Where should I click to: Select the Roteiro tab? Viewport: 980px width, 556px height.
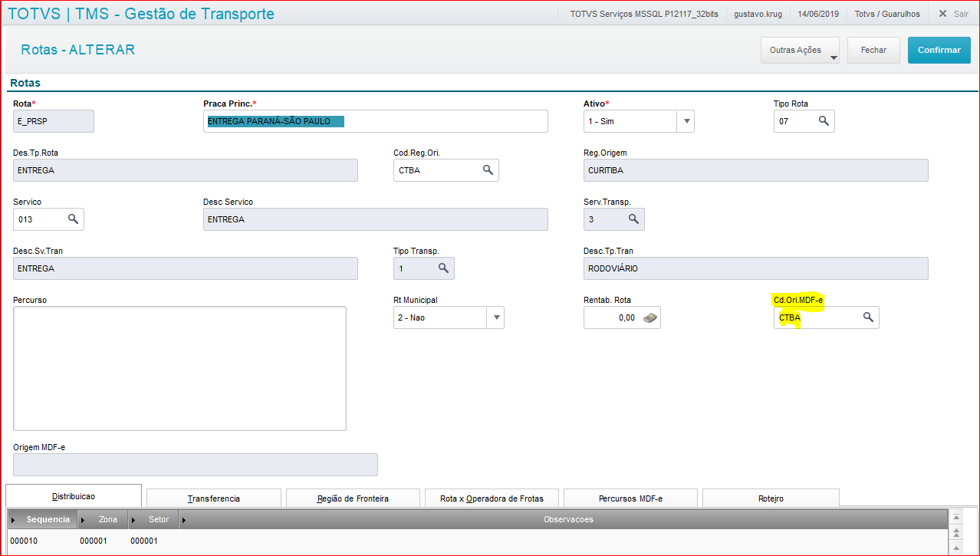point(771,498)
